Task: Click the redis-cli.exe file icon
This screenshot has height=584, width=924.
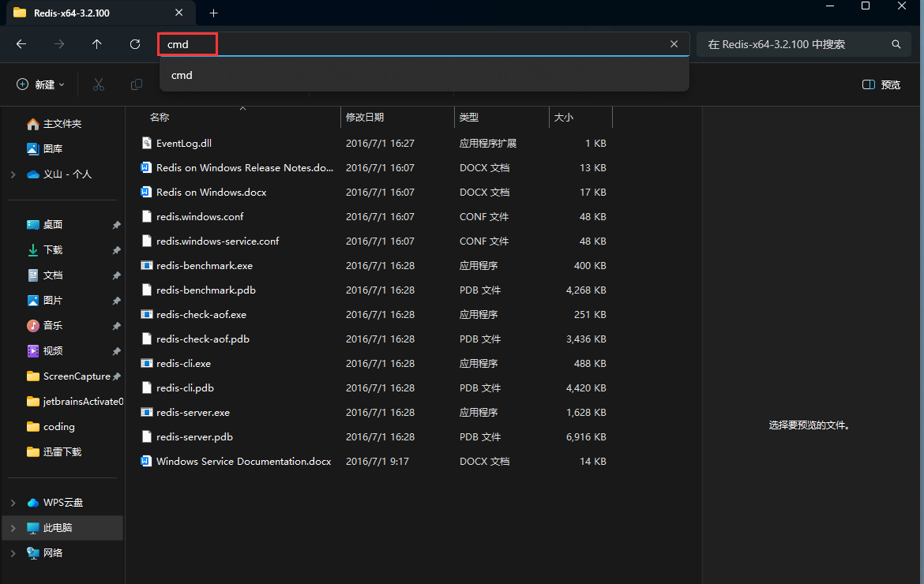Action: pos(147,363)
